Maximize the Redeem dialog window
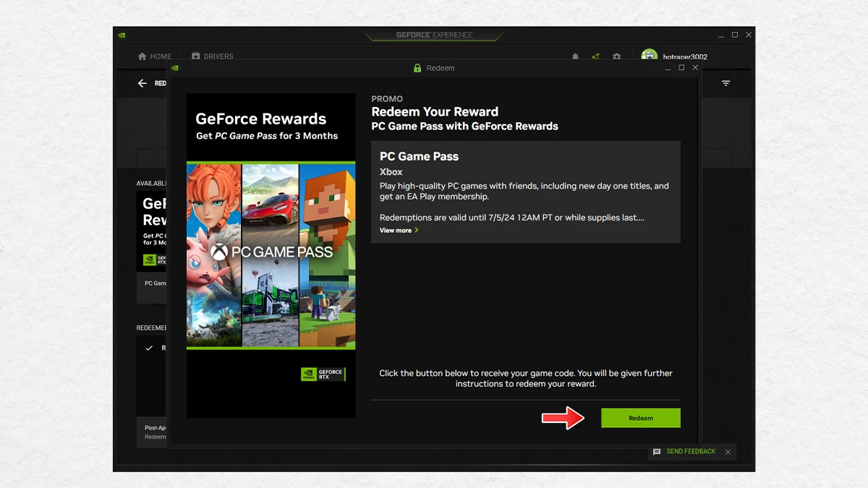 (681, 67)
